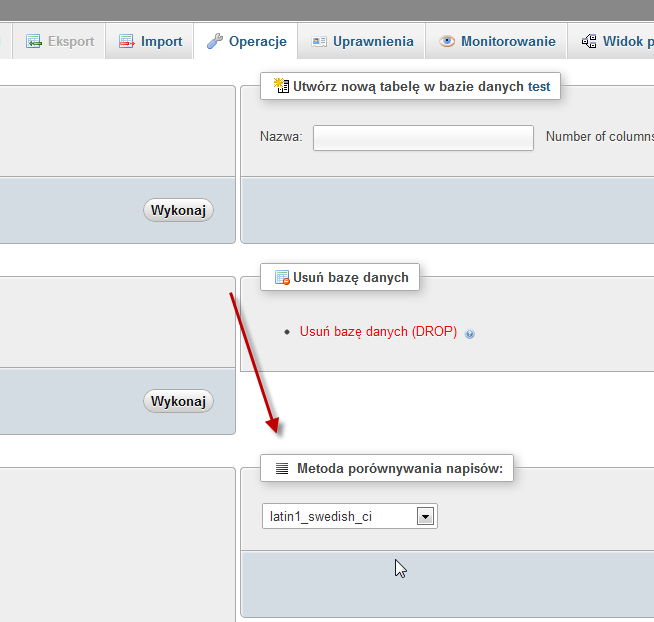The width and height of the screenshot is (654, 622).
Task: Switch to the Import tab
Action: (161, 42)
